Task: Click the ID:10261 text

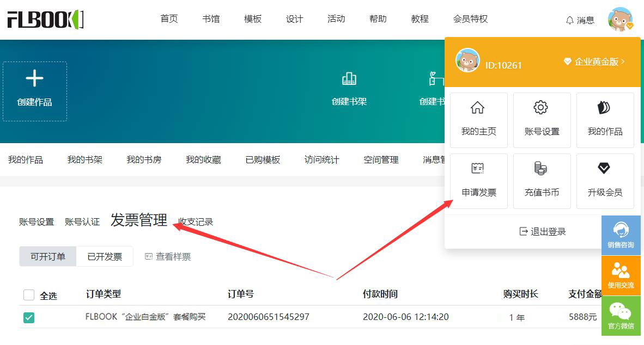Action: (x=503, y=65)
